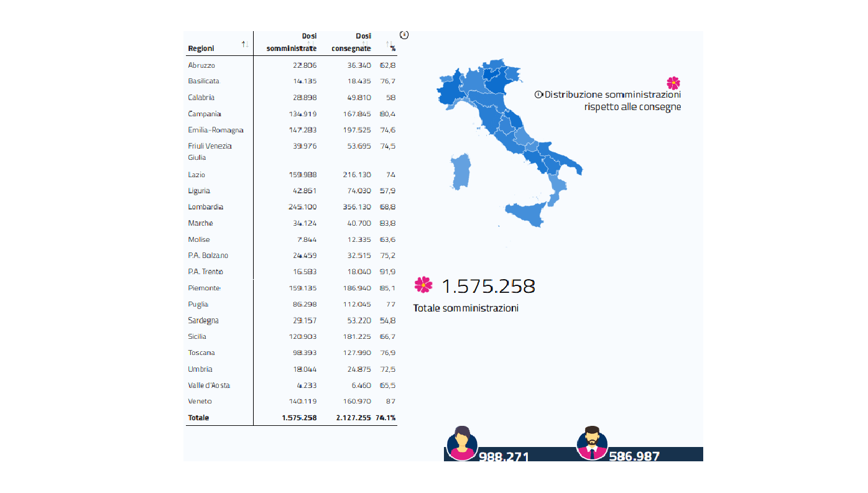Click Marche's 83,8 percentage value
The image size is (868, 493).
388,223
